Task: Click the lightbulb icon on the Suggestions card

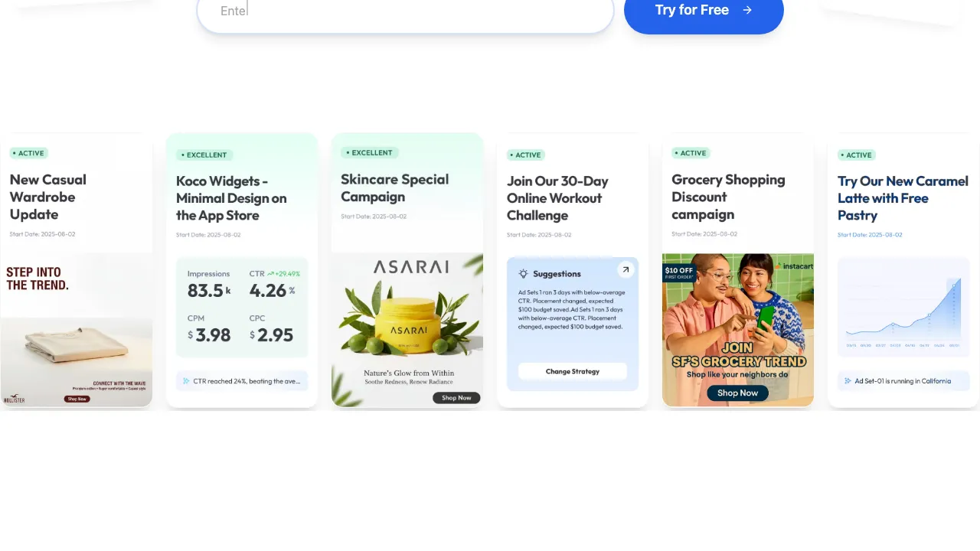Action: [x=523, y=273]
